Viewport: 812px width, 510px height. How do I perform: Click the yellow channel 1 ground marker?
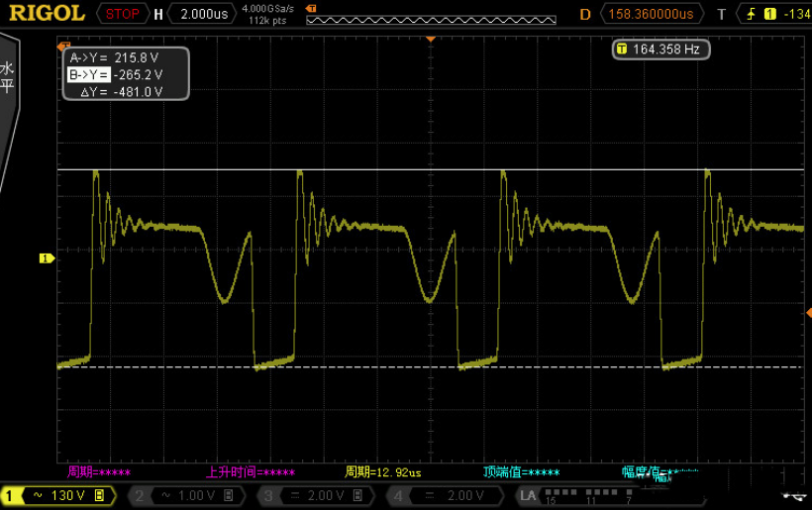tap(46, 258)
